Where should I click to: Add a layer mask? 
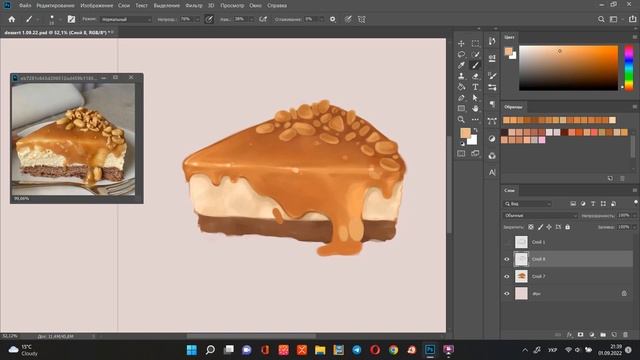(580, 335)
